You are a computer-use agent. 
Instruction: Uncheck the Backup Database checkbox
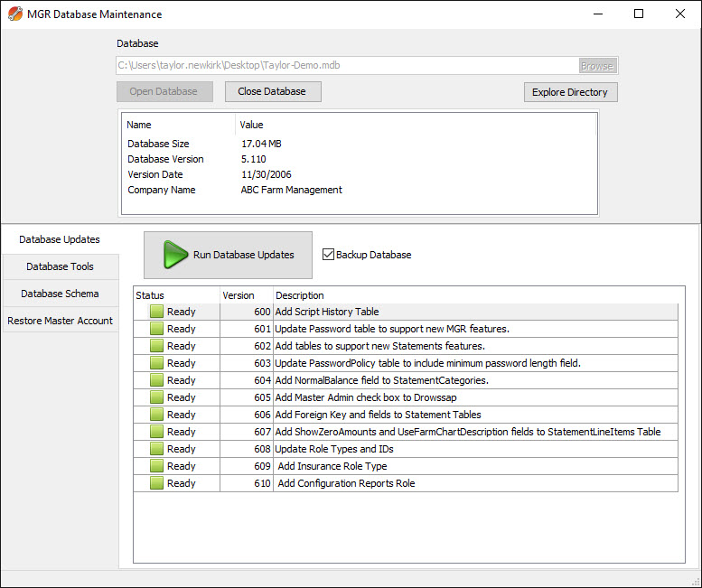328,255
